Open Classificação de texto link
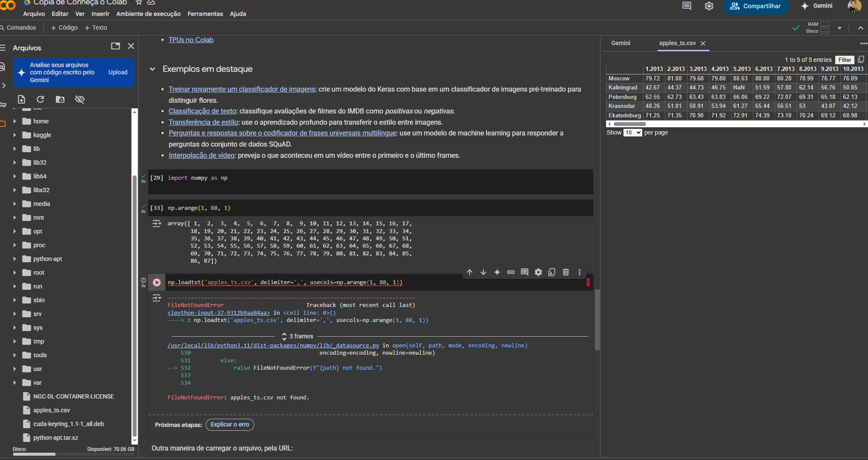Image resolution: width=868 pixels, height=460 pixels. point(203,111)
